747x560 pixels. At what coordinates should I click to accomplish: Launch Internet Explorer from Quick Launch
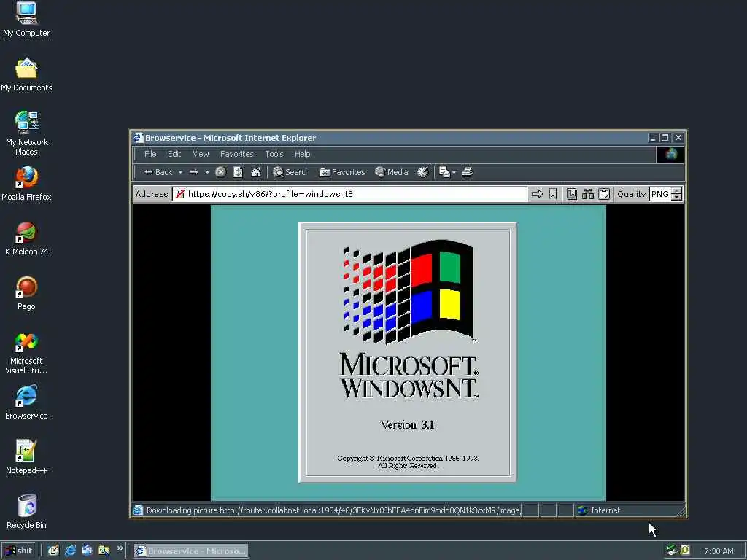(70, 551)
